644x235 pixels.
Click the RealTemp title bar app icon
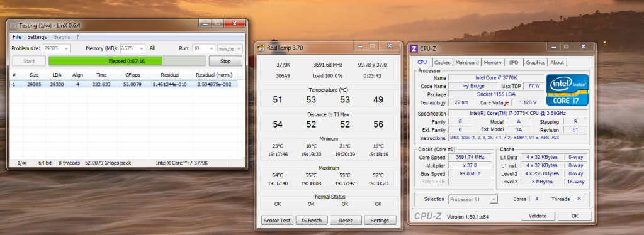[261, 48]
